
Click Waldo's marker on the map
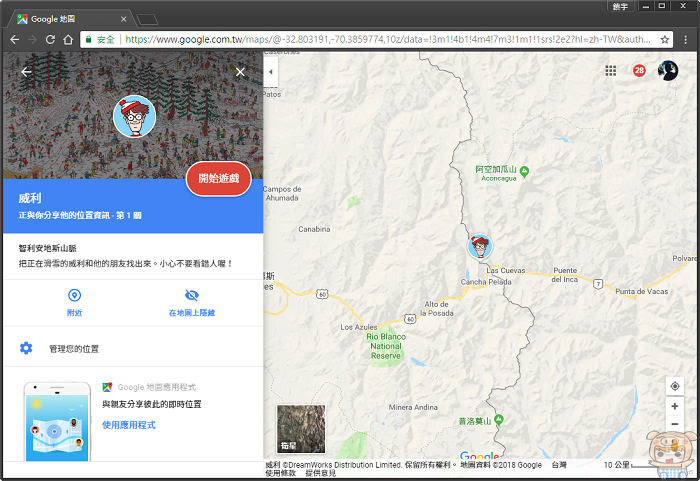click(480, 246)
